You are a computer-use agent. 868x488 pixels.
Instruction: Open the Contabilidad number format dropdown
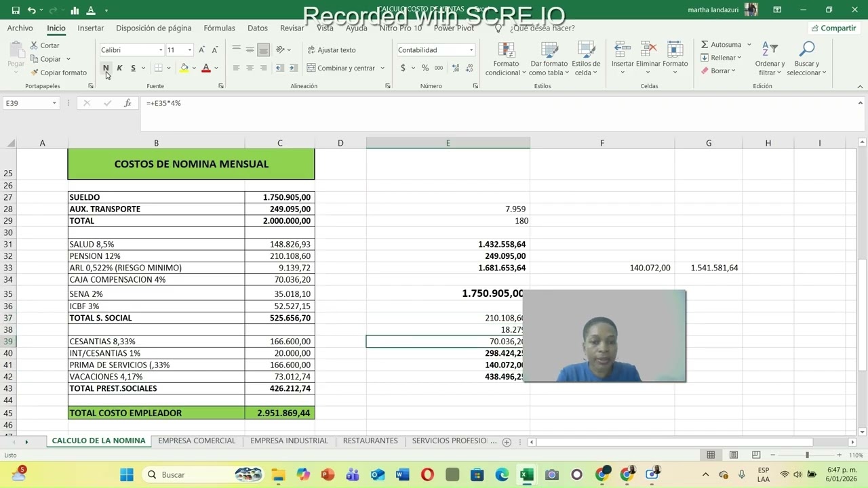471,50
